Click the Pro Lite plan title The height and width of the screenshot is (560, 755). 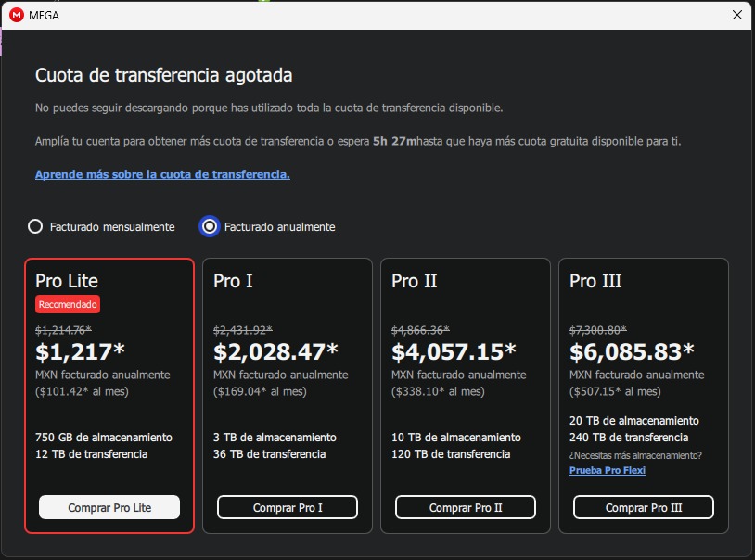(67, 281)
